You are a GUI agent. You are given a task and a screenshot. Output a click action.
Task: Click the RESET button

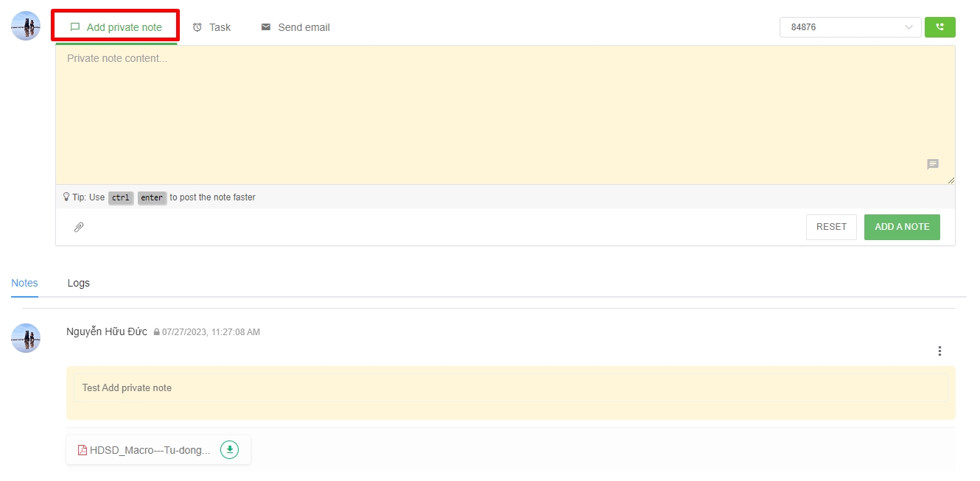tap(831, 227)
